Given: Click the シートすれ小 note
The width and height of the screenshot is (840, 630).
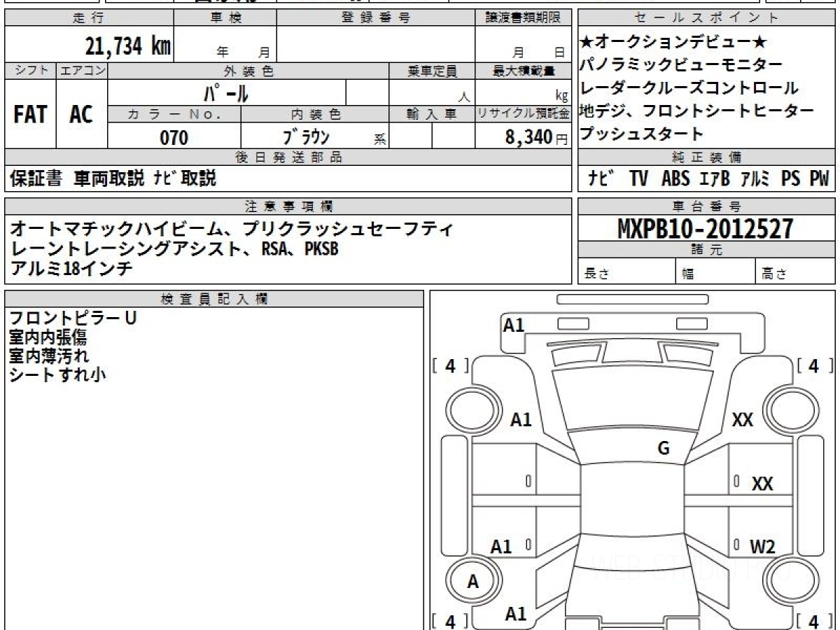Looking at the screenshot, I should coord(57,374).
